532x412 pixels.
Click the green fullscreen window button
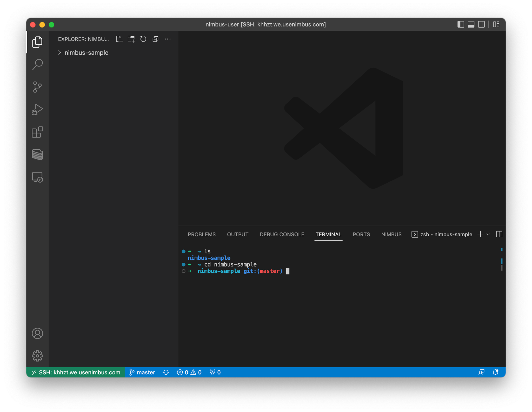point(51,25)
